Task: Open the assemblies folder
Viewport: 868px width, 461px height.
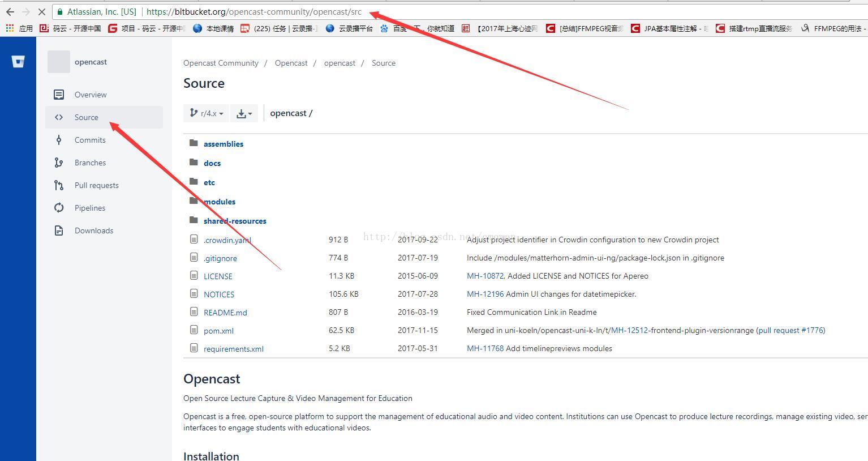Action: point(224,144)
